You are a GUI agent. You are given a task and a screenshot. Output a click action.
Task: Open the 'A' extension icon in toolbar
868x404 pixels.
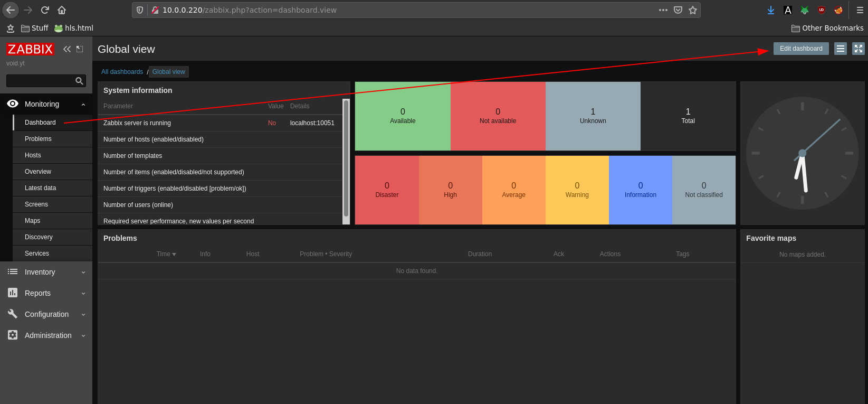[x=788, y=10]
